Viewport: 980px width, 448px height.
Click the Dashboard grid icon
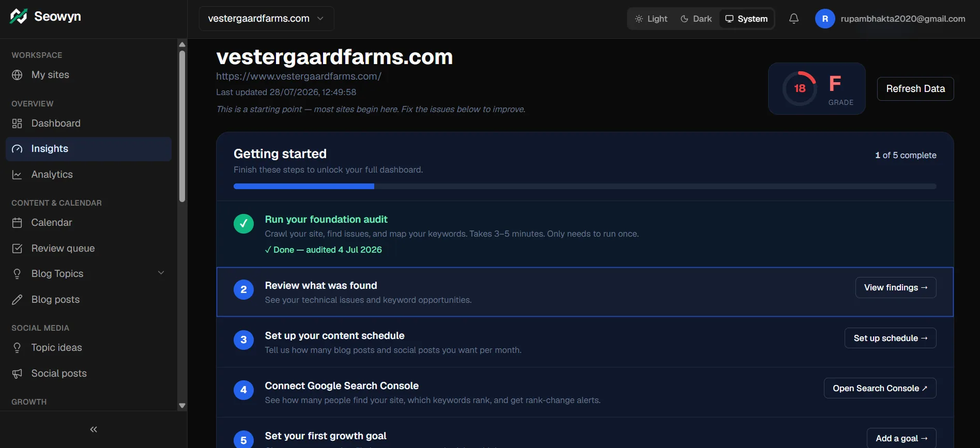(17, 123)
